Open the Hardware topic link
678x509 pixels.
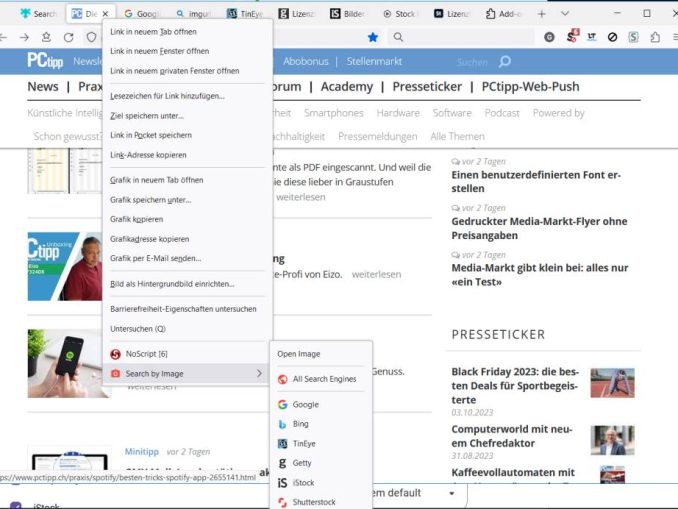[398, 113]
